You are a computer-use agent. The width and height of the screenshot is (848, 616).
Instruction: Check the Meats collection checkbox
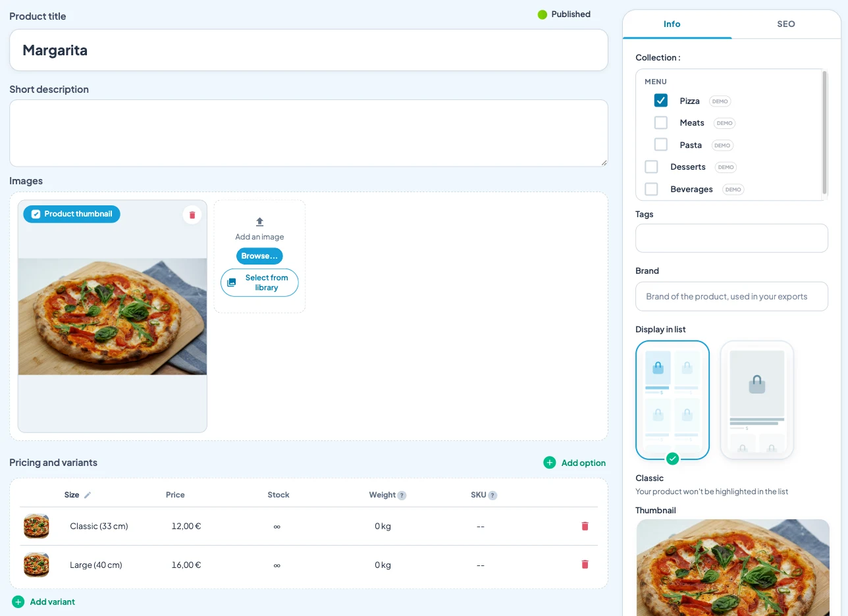point(661,123)
